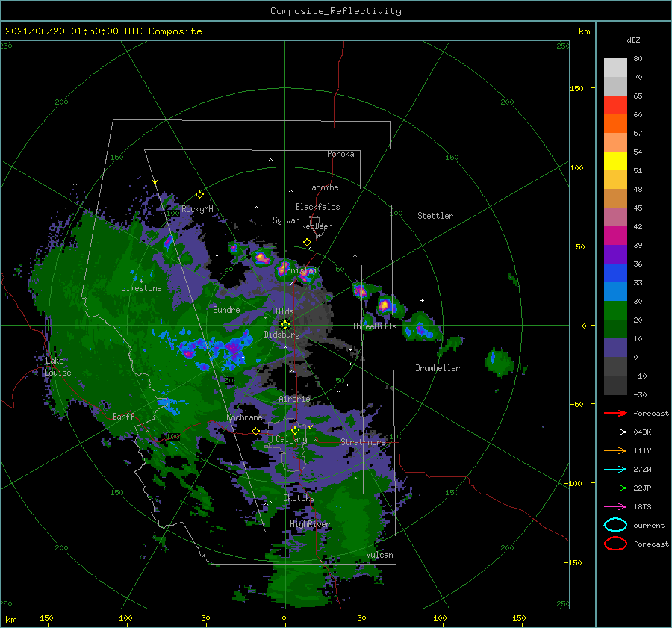Click the Composite_Reflectivity title text
The height and width of the screenshot is (628, 672).
tap(336, 11)
